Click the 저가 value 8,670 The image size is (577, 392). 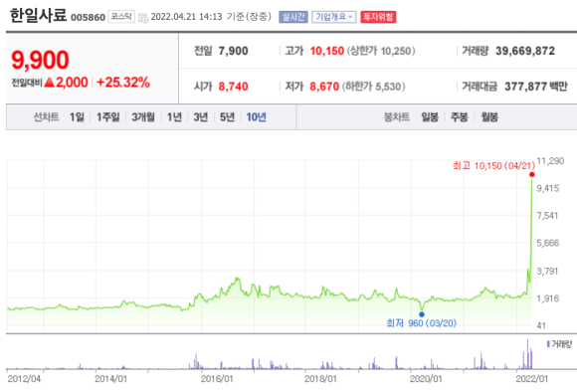click(324, 87)
